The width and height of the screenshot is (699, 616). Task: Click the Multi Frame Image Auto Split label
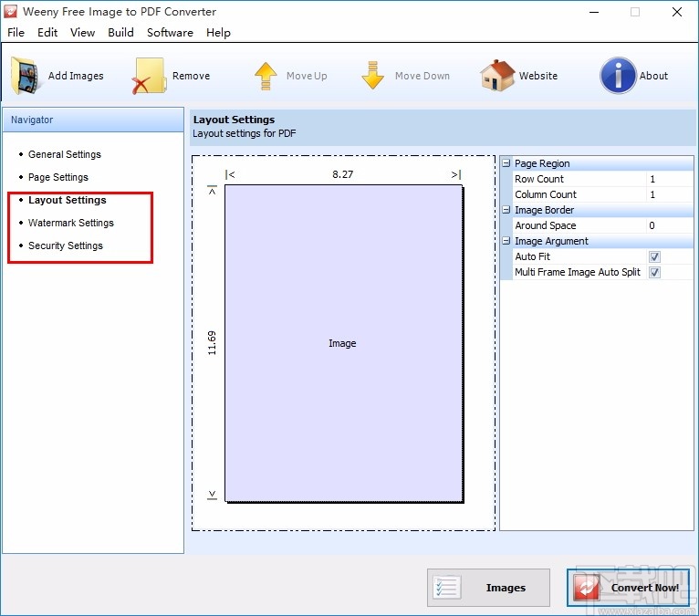pyautogui.click(x=578, y=272)
